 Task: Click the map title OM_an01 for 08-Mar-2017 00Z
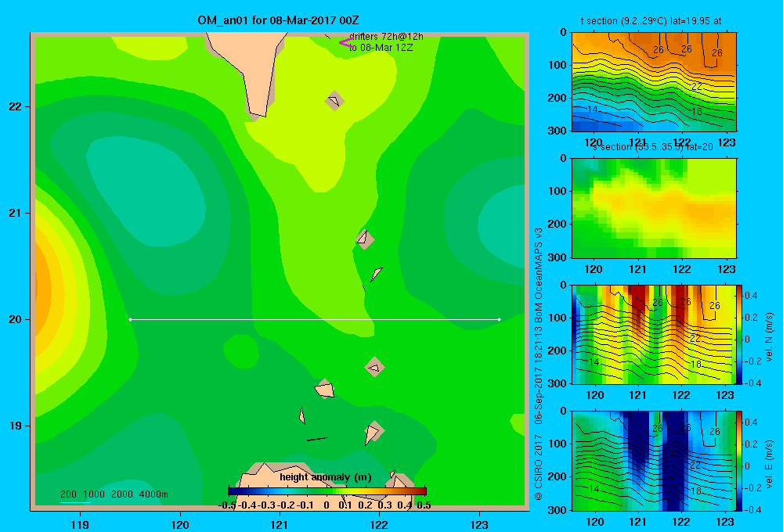tap(278, 20)
